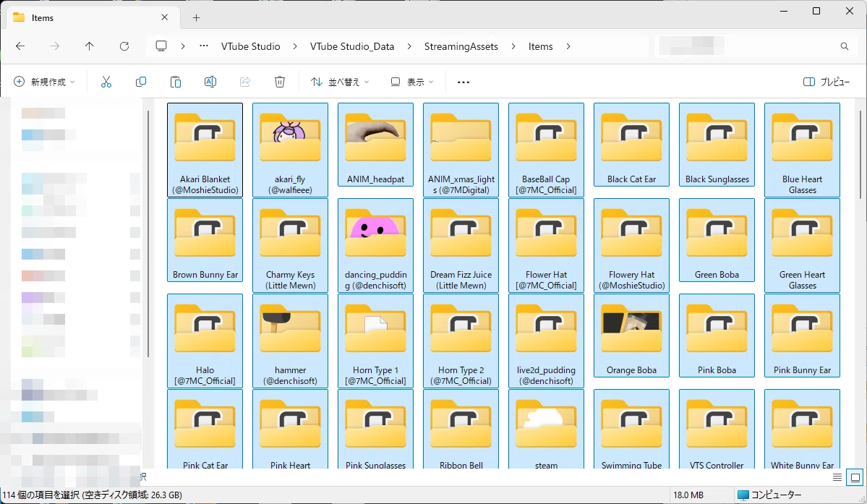The width and height of the screenshot is (867, 504).
Task: Go back with the left arrow
Action: pos(20,46)
